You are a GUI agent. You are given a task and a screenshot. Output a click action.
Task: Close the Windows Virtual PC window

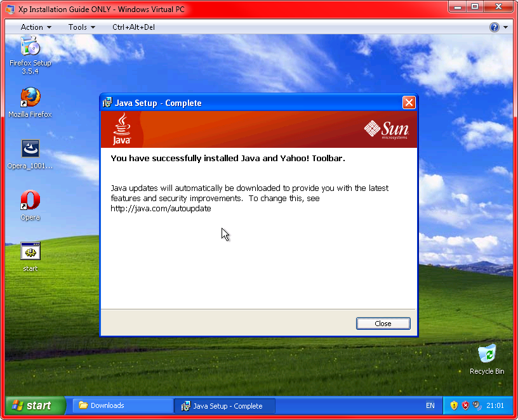coord(499,7)
